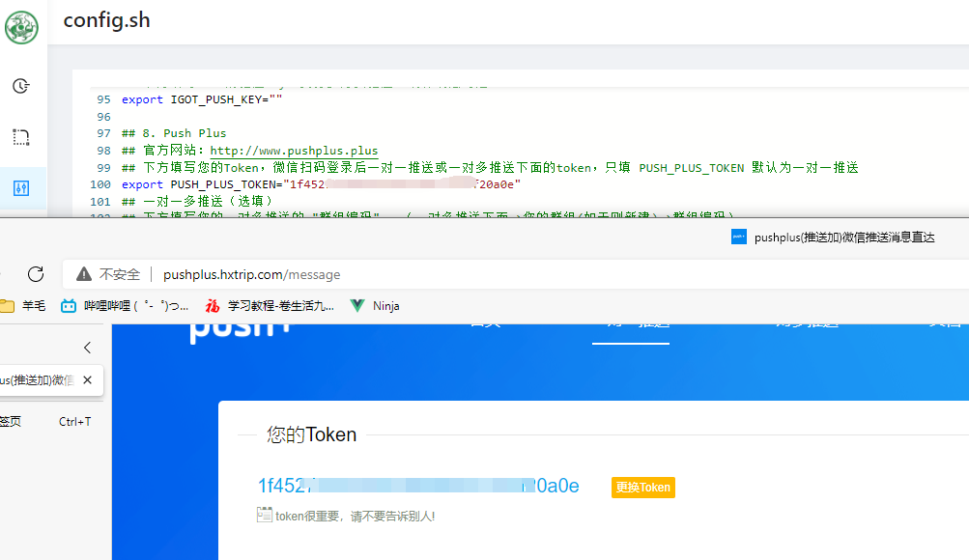Screen dimensions: 969x560
Task: Click the green dragon app logo
Action: point(22,28)
